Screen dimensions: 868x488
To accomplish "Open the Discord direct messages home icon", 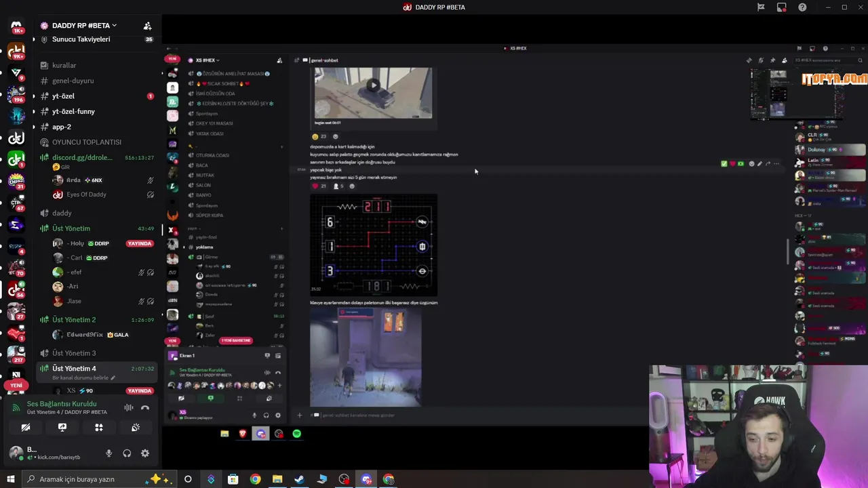I will 16,26.
